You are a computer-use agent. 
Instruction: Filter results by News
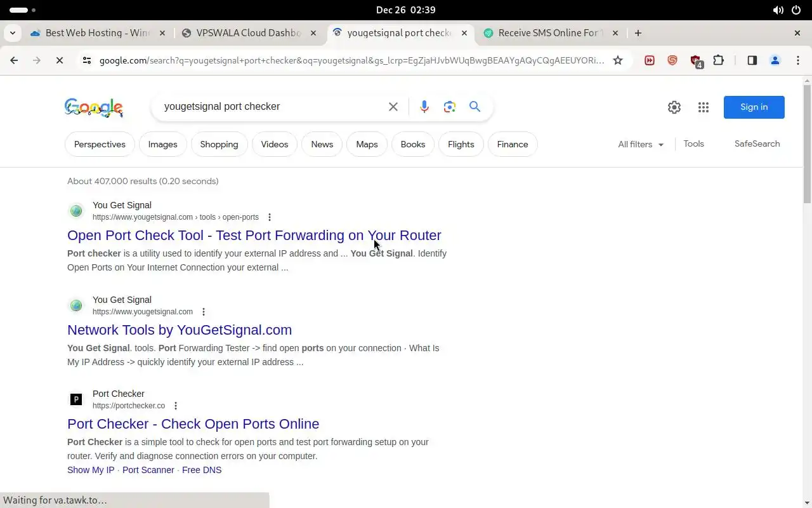point(322,144)
